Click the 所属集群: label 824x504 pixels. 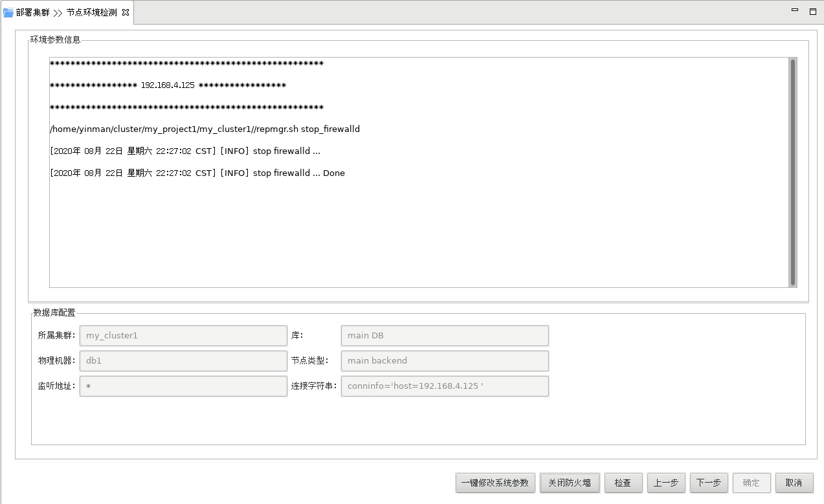[x=57, y=336]
